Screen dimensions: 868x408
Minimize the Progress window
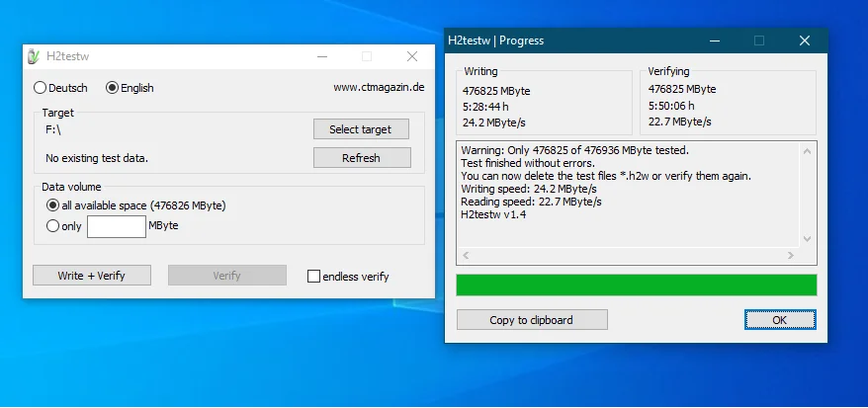pyautogui.click(x=714, y=41)
